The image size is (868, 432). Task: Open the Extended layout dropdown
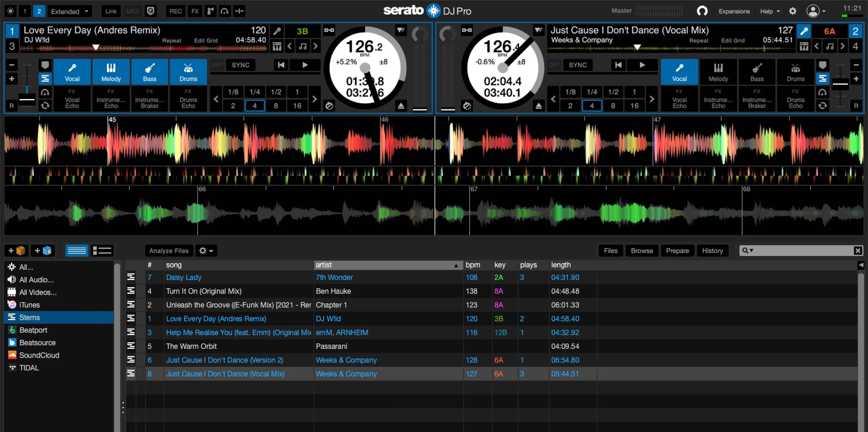[69, 11]
